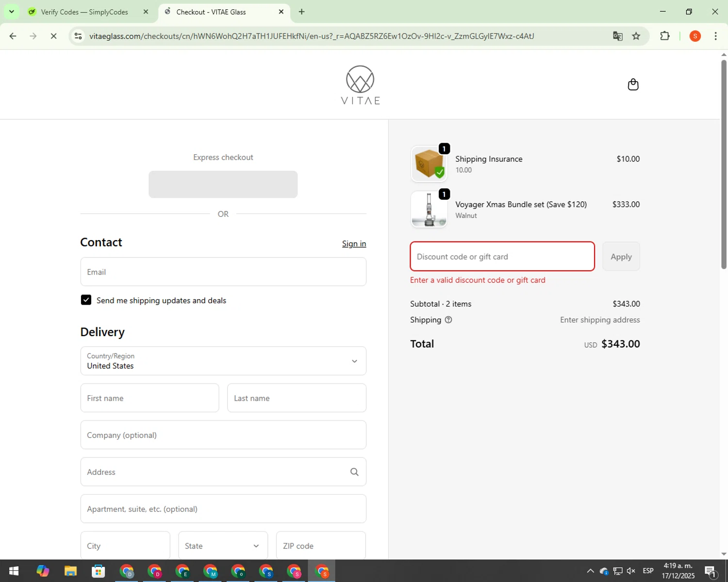The height and width of the screenshot is (582, 728).
Task: Close the Checkout - VITAE Glass tab
Action: point(281,12)
